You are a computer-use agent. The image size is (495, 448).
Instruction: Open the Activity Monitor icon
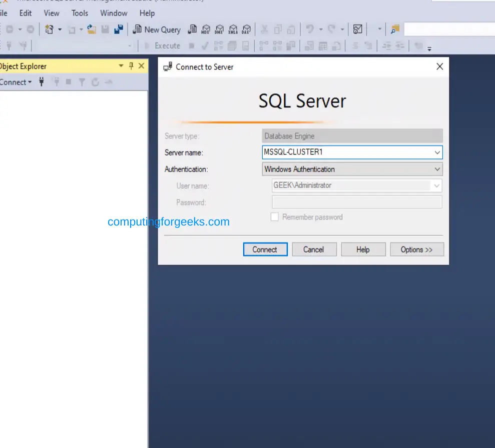(358, 29)
